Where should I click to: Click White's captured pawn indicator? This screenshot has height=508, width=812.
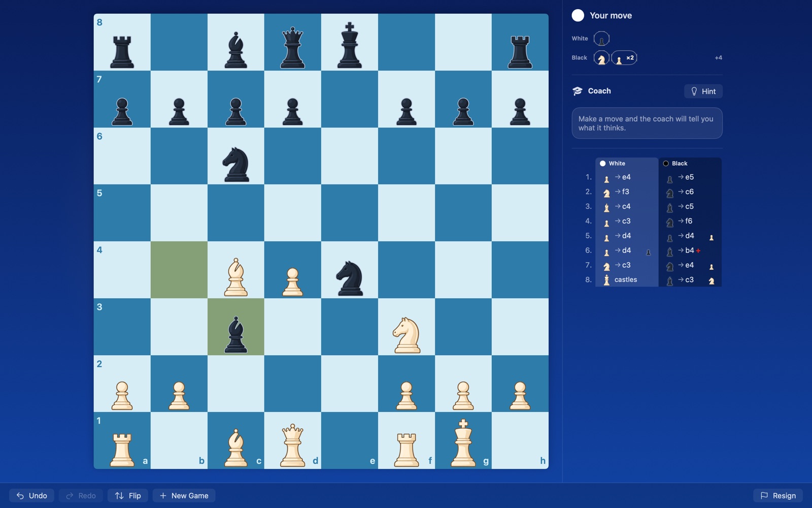[x=601, y=39]
